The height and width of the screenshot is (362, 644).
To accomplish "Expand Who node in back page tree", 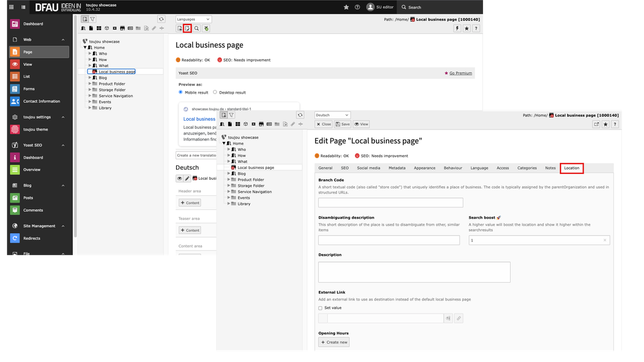I will [x=90, y=53].
